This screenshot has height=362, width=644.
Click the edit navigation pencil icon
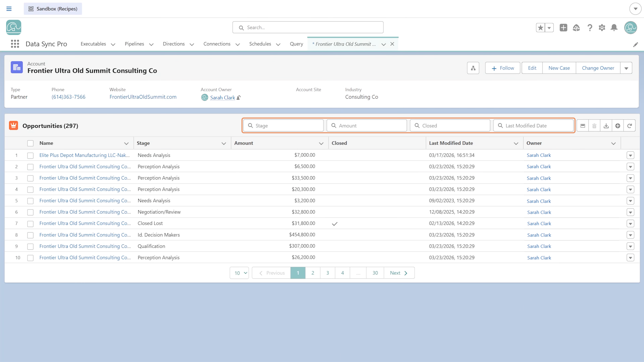[635, 44]
